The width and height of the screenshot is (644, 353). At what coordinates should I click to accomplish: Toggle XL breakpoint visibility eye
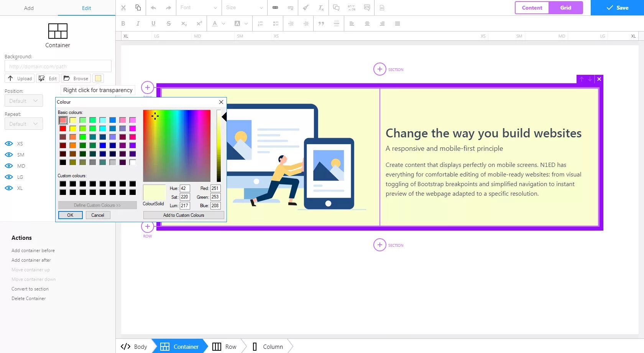click(x=9, y=188)
